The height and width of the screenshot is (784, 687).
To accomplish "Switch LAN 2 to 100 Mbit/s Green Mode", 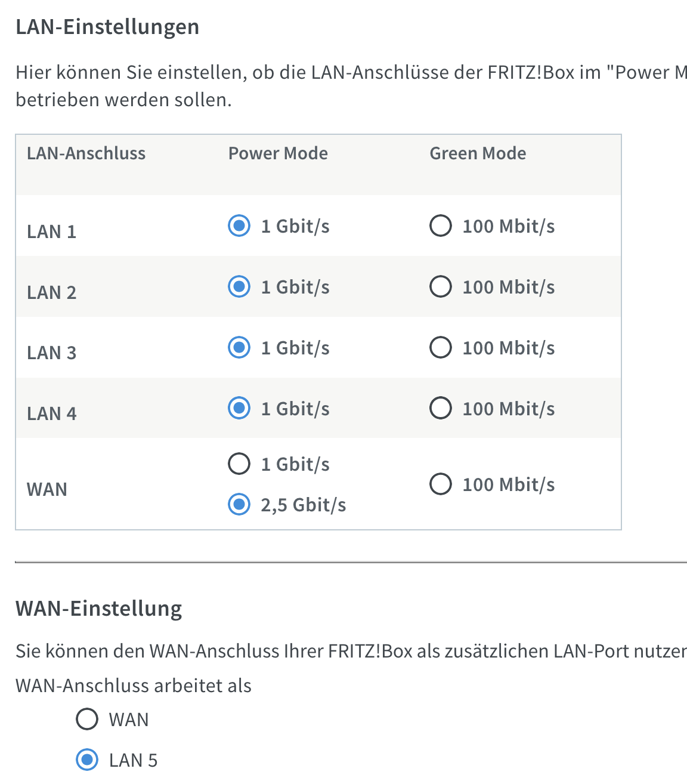I will (441, 287).
